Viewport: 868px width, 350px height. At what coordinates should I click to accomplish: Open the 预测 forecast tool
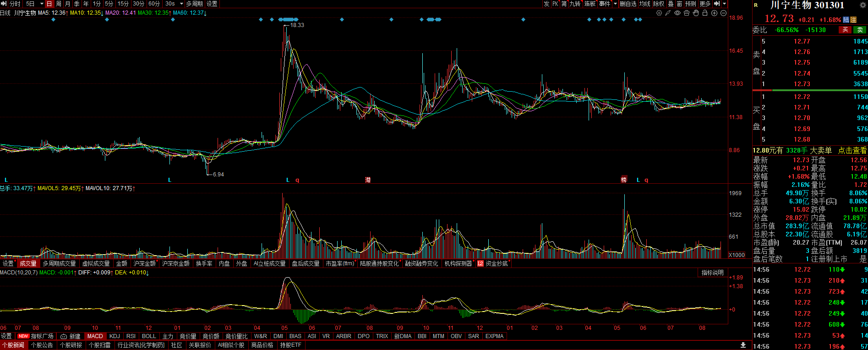pos(691,4)
